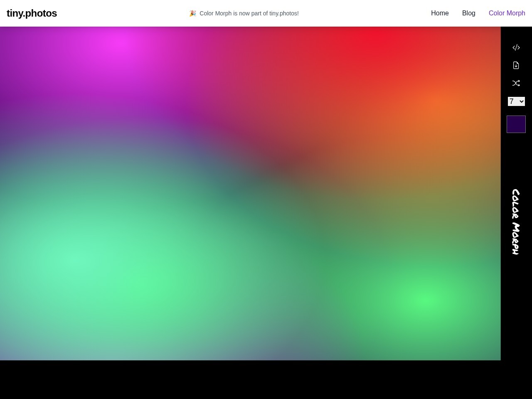Click the code embed icon in the sidebar
Image resolution: width=532 pixels, height=399 pixels.
point(516,47)
